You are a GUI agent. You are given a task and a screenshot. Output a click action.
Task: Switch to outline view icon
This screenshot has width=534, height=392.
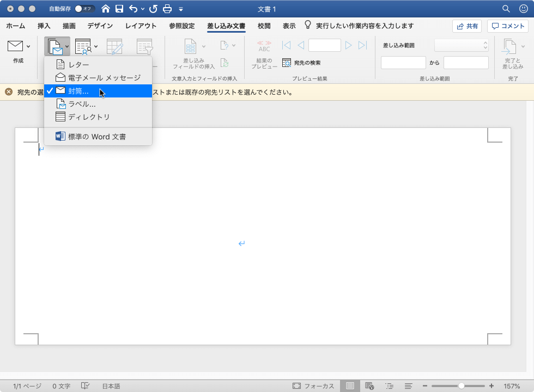point(389,386)
